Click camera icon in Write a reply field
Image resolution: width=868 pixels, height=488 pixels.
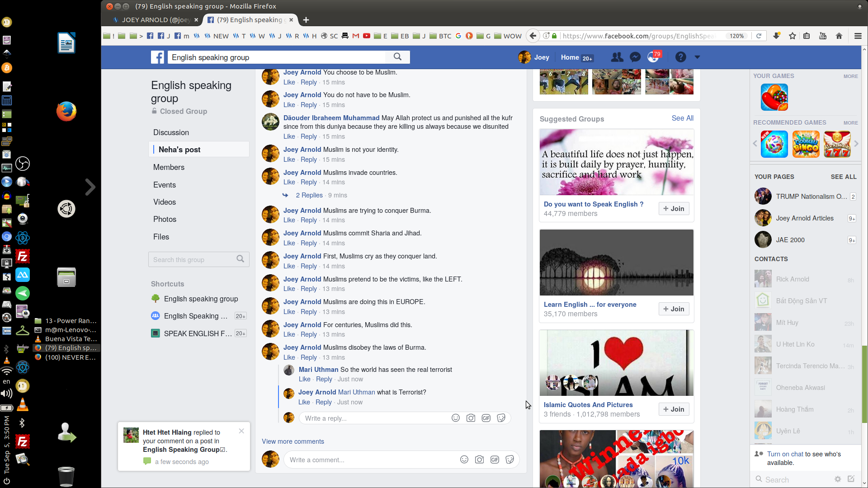(471, 418)
